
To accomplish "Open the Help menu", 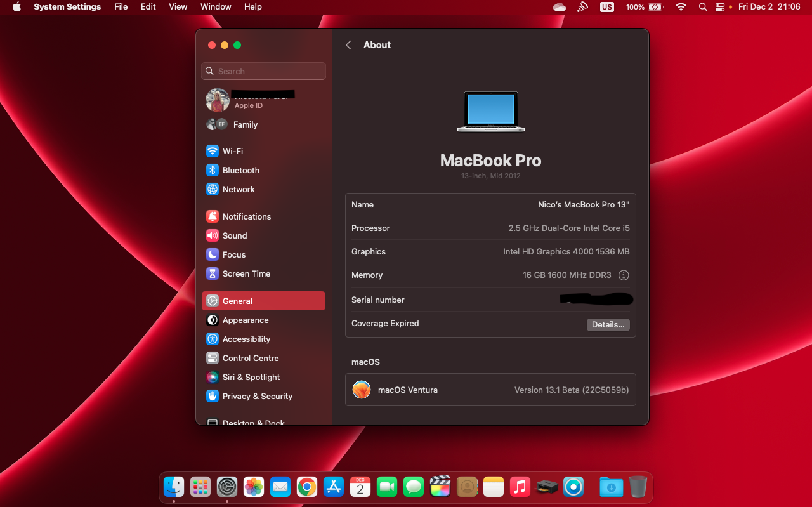I will click(x=253, y=7).
